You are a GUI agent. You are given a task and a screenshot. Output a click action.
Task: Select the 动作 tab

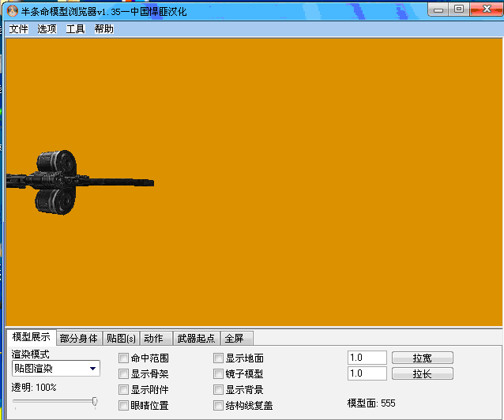pyautogui.click(x=153, y=339)
